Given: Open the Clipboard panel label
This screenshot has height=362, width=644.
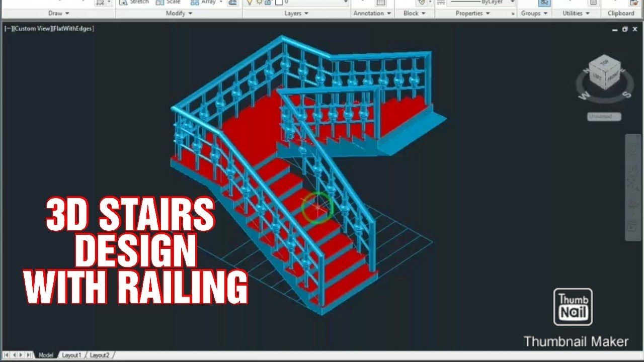Looking at the screenshot, I should [621, 14].
